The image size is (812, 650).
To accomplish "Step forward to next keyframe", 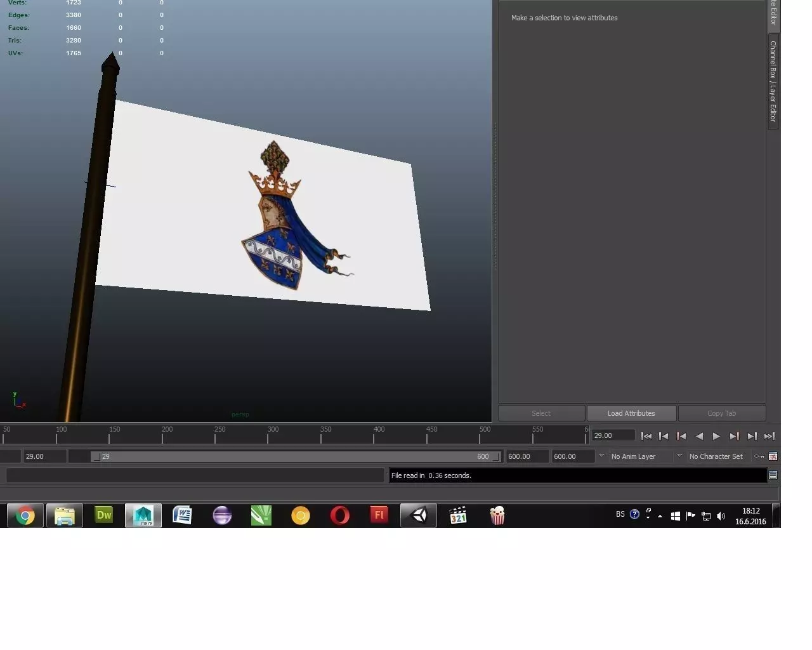I will pos(734,436).
